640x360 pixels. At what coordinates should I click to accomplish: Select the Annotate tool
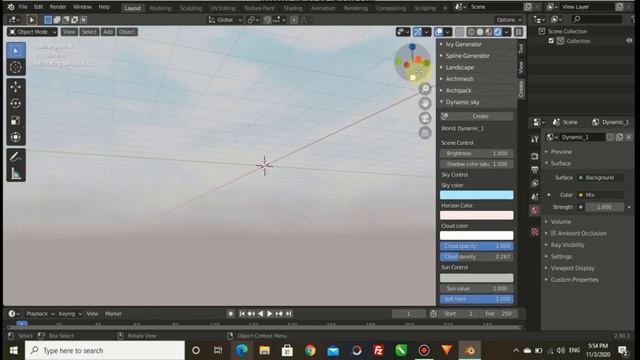[x=16, y=156]
